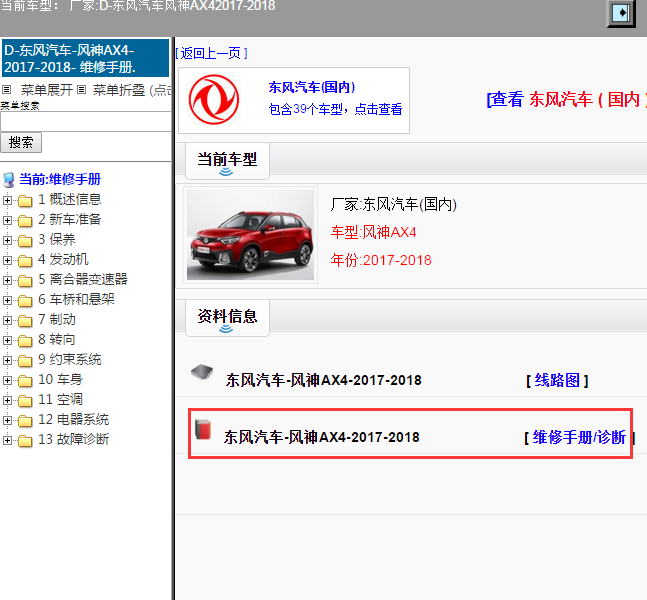Click folder icon for 6 车桥和悬架
This screenshot has width=647, height=600.
point(25,301)
